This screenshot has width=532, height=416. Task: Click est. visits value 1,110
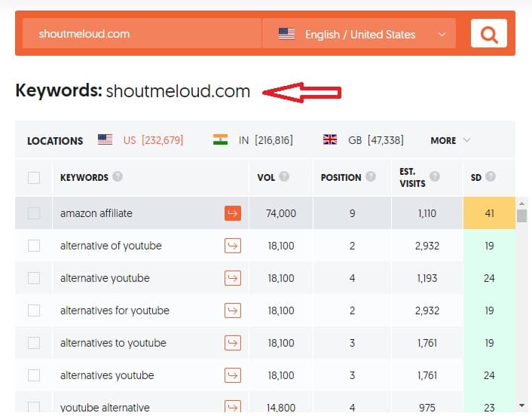point(427,213)
